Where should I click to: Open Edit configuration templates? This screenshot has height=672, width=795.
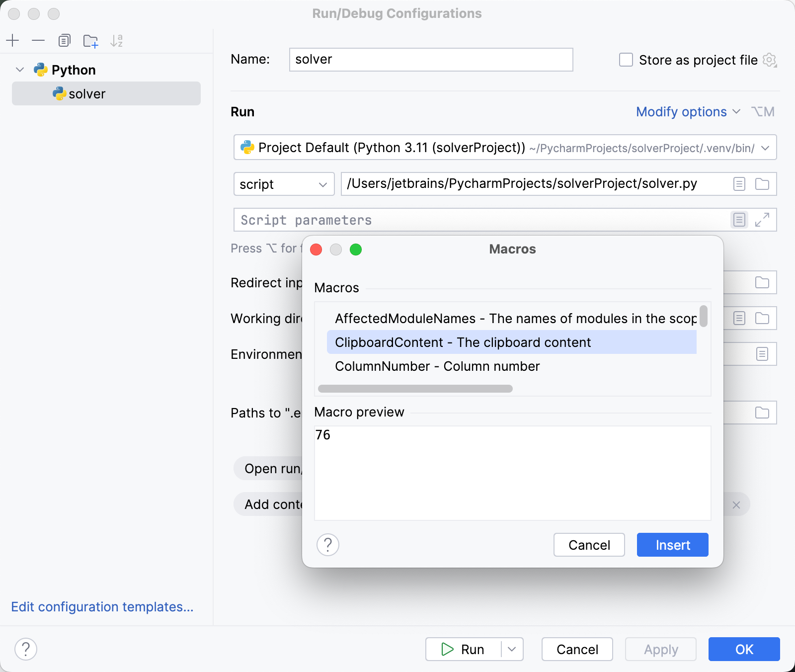pyautogui.click(x=102, y=607)
